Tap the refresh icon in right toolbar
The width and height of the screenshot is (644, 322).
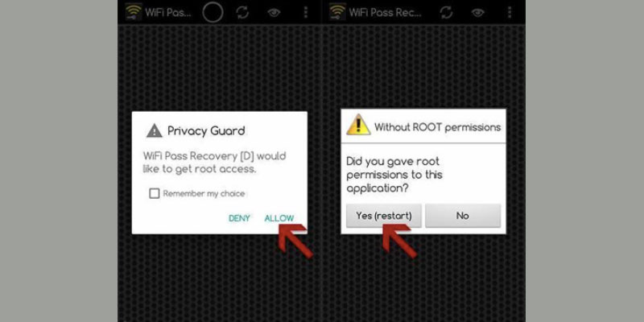pos(447,12)
